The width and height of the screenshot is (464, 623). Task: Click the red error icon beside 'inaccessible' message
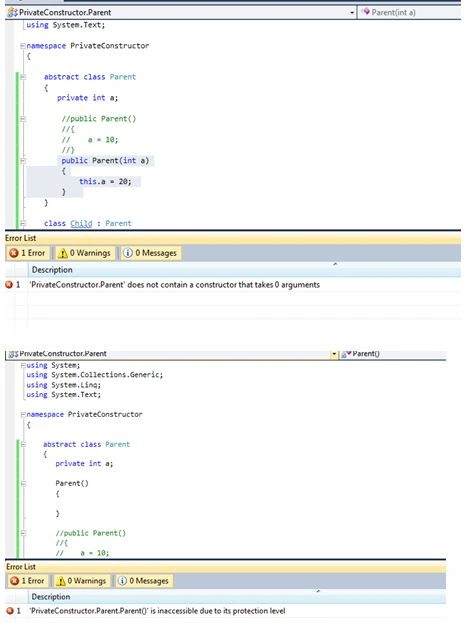[10, 611]
